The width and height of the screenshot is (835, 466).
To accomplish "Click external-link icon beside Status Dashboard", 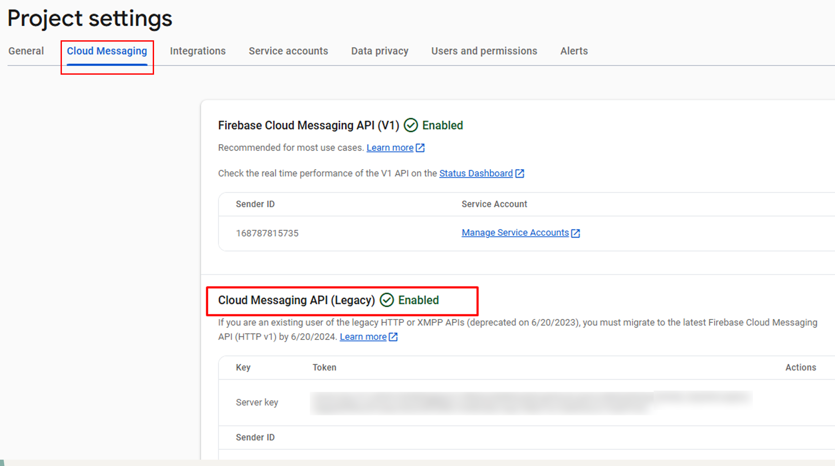I will coord(520,174).
